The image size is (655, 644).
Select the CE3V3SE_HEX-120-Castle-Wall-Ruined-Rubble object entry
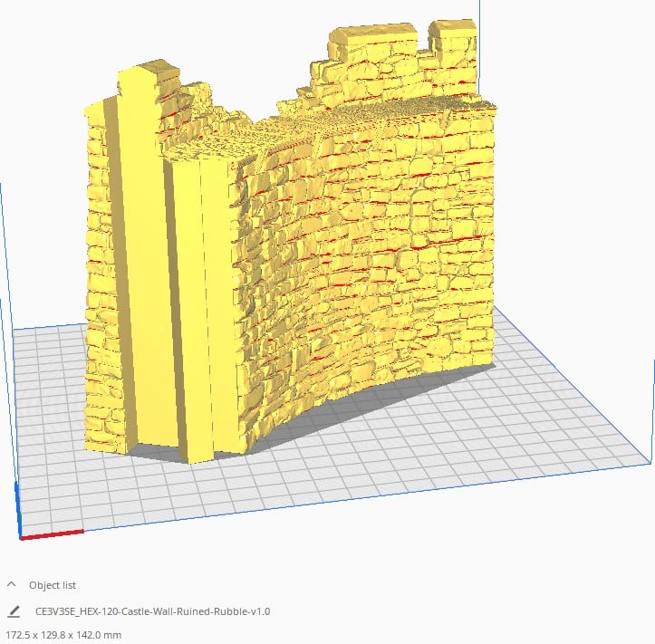coord(152,611)
